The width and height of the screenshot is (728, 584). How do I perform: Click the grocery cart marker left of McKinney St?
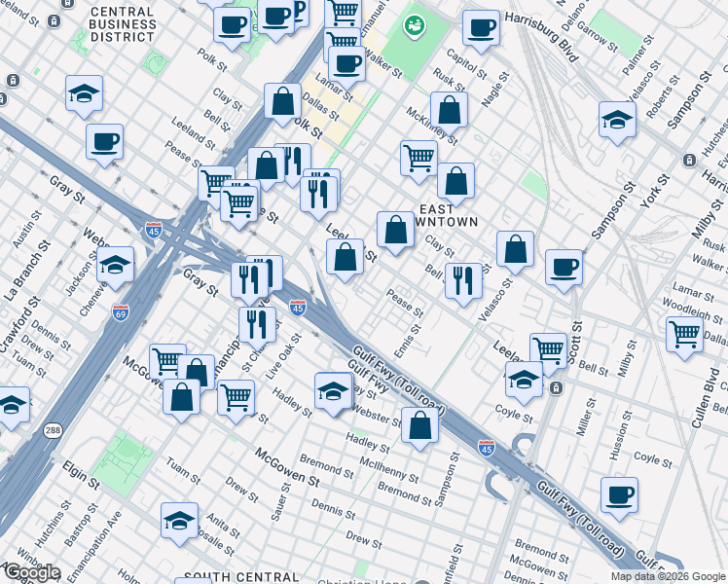pos(419,161)
